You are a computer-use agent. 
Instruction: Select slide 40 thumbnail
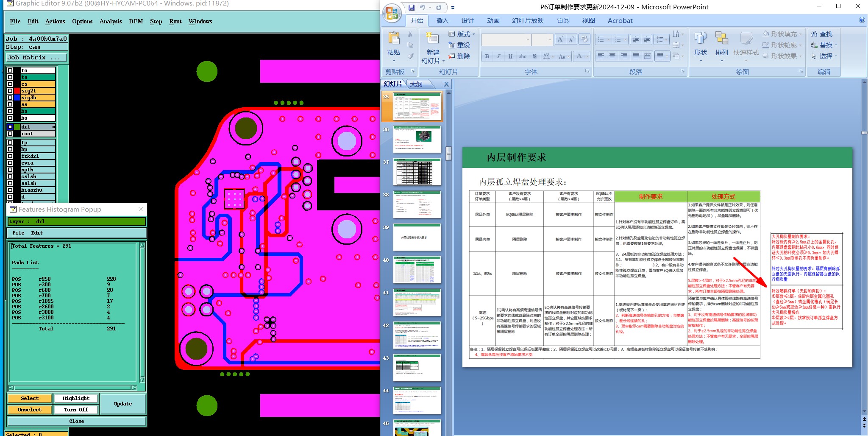point(417,270)
